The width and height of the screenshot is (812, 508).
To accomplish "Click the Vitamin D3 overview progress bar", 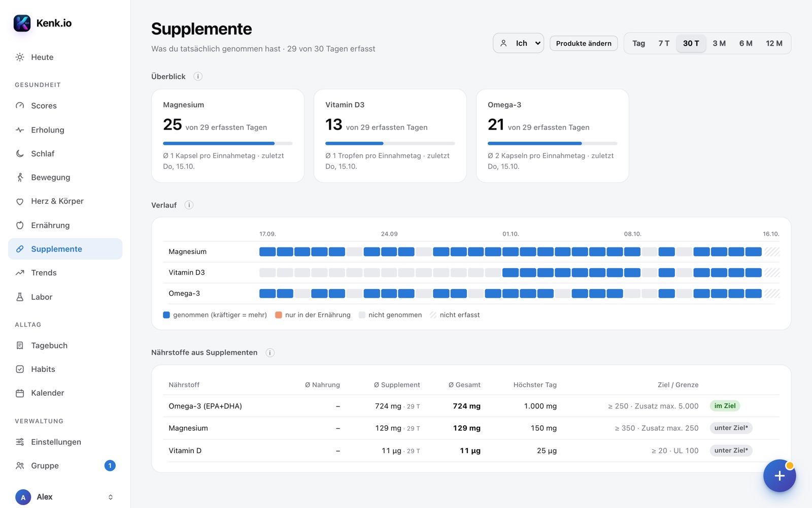I will pos(390,143).
